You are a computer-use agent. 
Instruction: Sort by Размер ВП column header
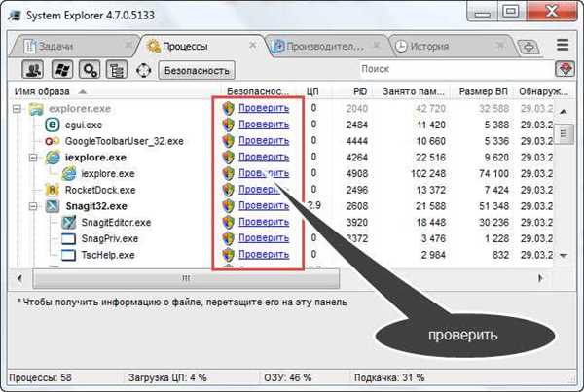[483, 91]
